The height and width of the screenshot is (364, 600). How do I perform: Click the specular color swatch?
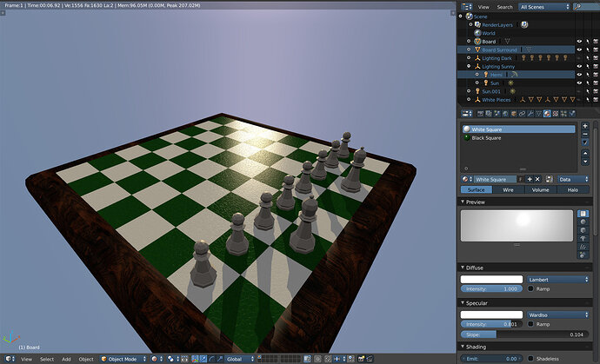click(491, 314)
